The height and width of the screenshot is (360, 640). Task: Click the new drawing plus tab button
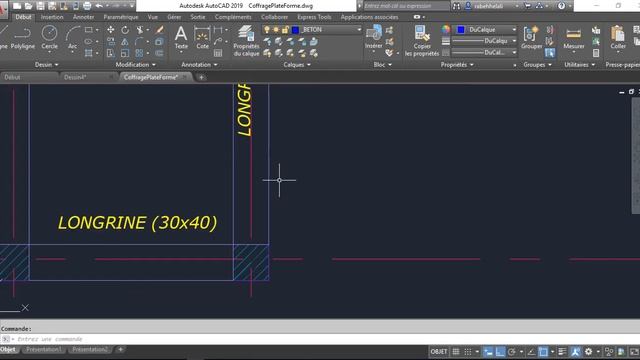coord(201,77)
